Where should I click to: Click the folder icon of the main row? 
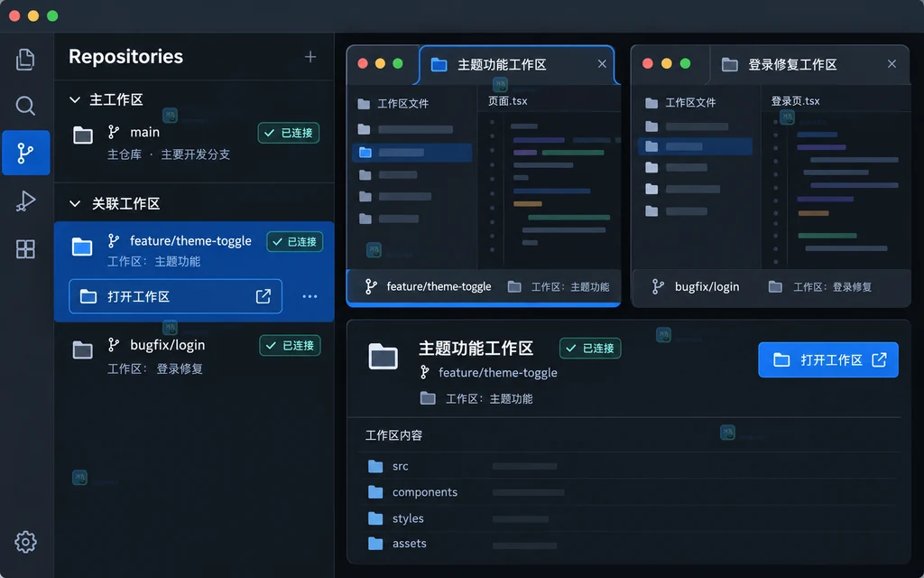pos(82,135)
